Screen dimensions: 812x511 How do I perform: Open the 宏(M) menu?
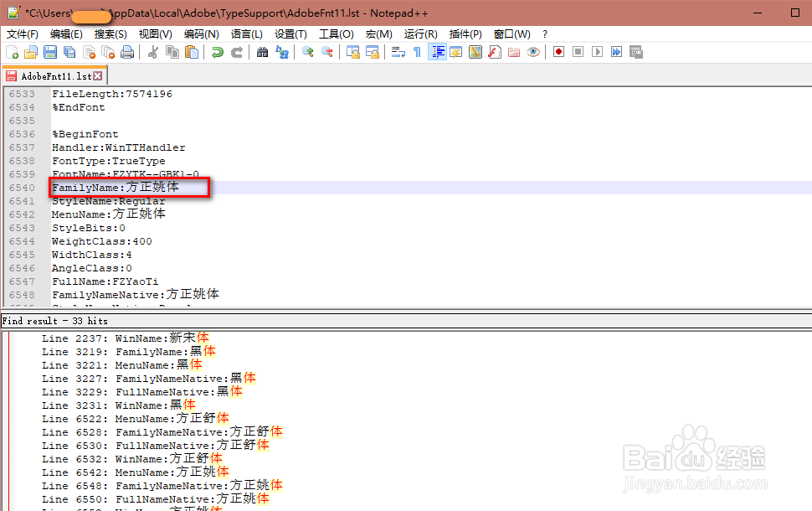click(378, 34)
